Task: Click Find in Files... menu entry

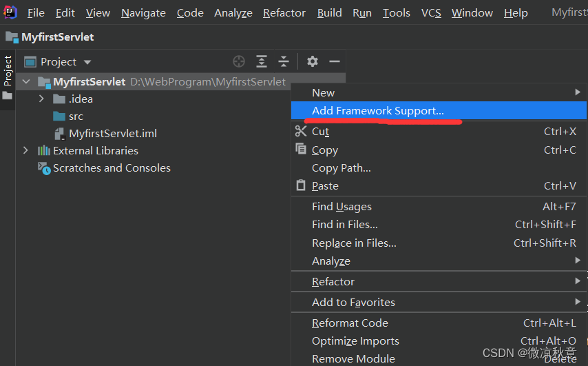Action: pos(344,225)
